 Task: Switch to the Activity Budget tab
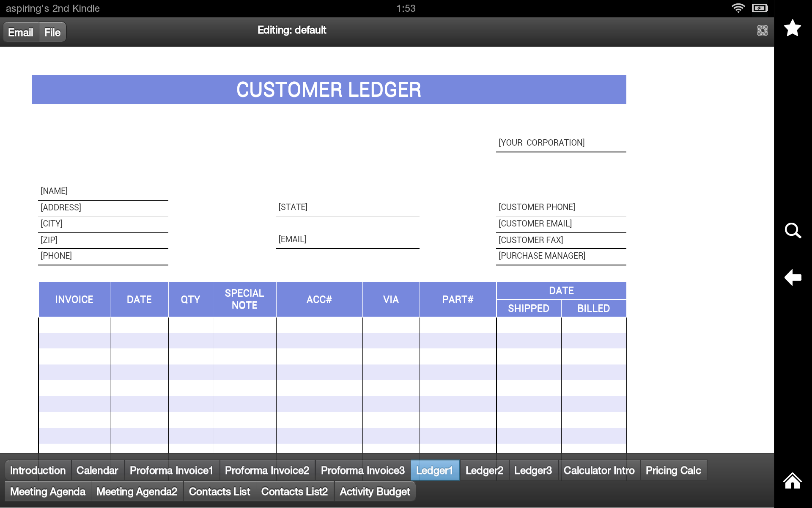point(375,491)
